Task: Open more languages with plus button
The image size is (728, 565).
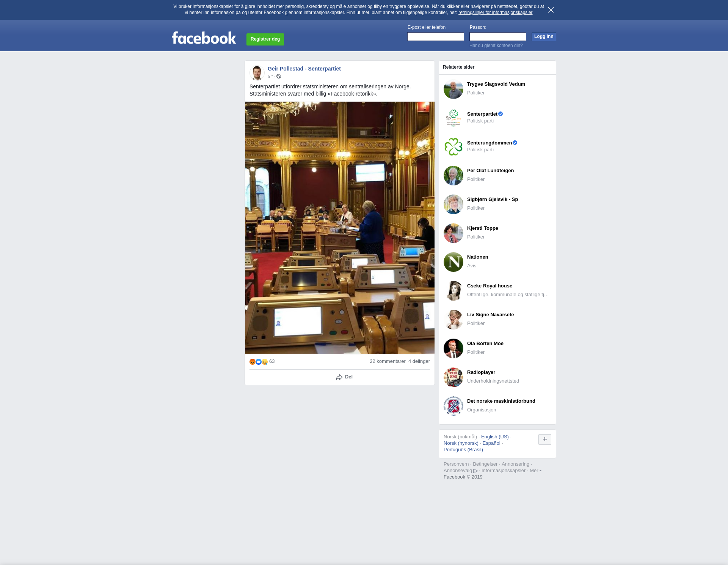Action: click(x=545, y=439)
